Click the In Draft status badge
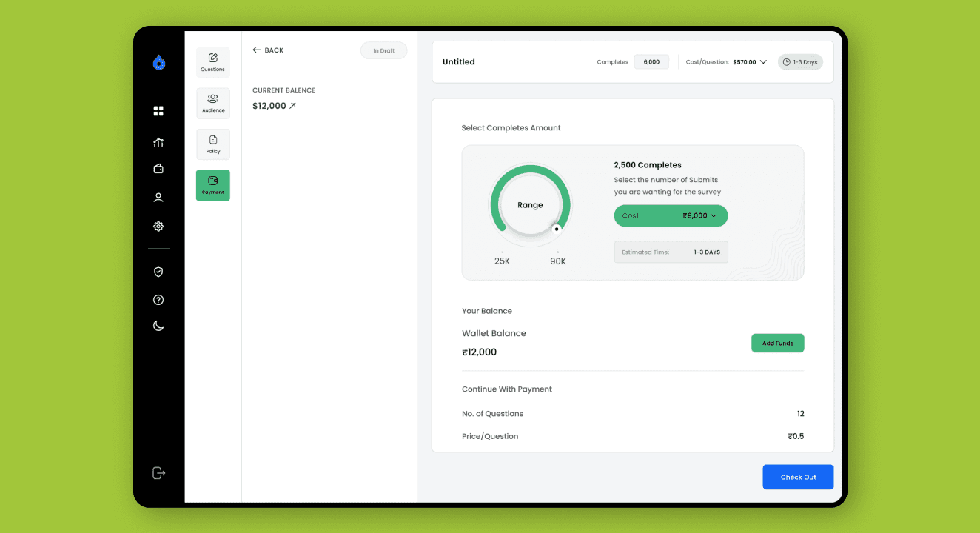980x533 pixels. tap(383, 50)
